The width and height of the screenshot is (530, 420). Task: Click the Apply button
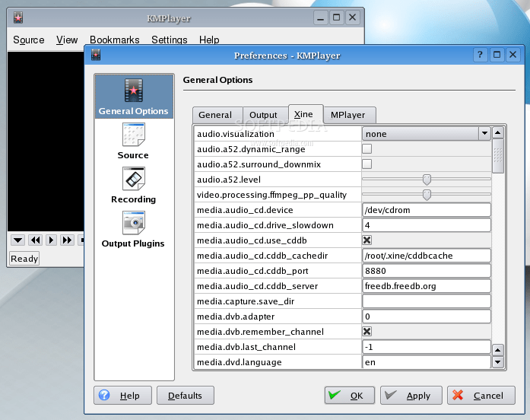411,396
